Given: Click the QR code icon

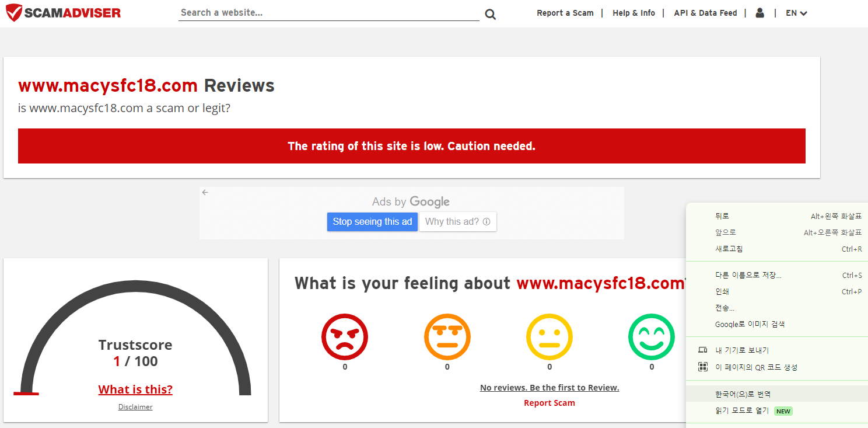Looking at the screenshot, I should click(x=703, y=367).
